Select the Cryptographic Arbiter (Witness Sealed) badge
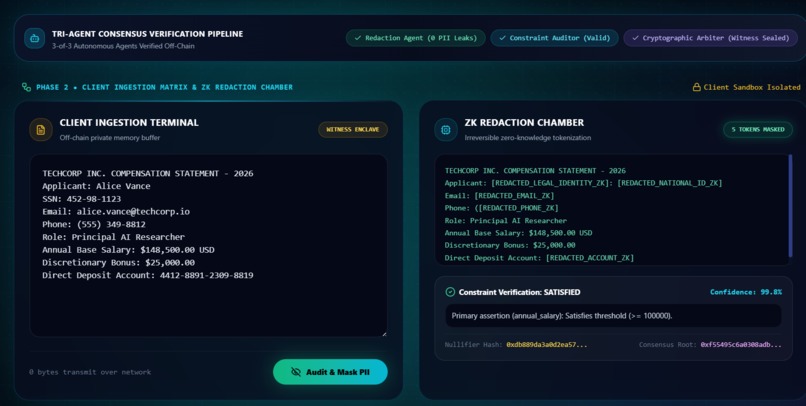The width and height of the screenshot is (806, 406). (x=710, y=38)
